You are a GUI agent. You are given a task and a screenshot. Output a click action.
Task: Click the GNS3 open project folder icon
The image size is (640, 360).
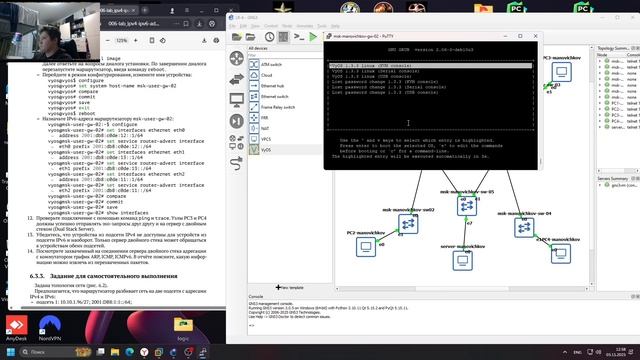pyautogui.click(x=250, y=37)
